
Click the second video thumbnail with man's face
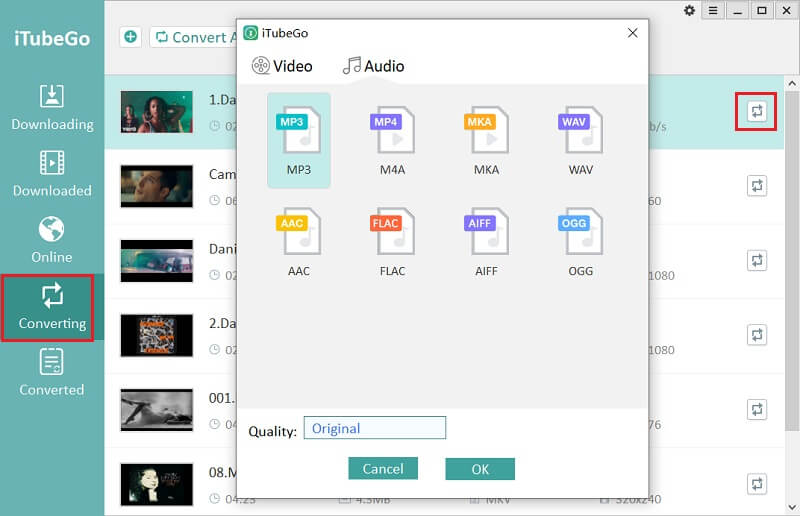(157, 186)
